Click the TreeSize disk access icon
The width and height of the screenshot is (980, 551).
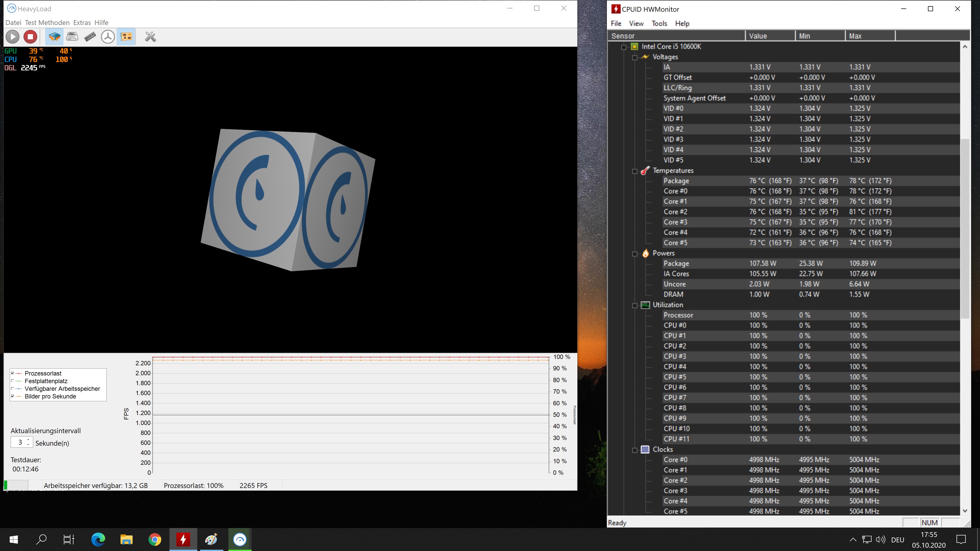coord(108,37)
